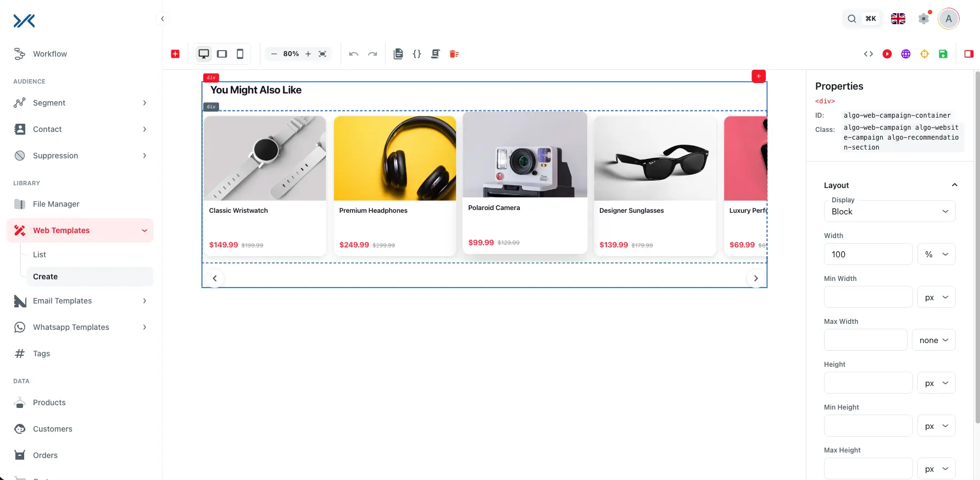Select the Classic Wristwatch product image
Viewport: 980px width, 480px height.
click(265, 158)
